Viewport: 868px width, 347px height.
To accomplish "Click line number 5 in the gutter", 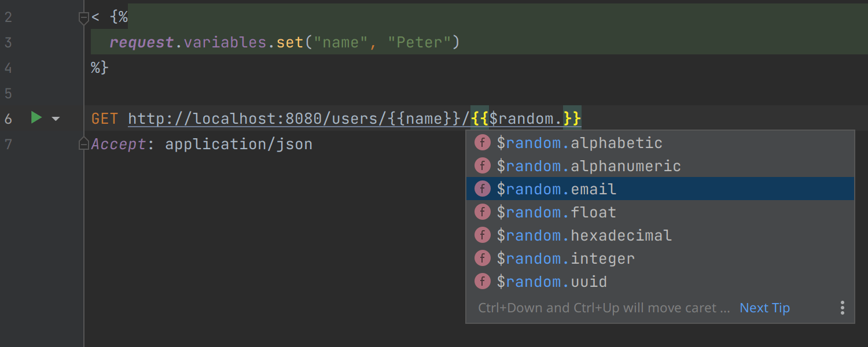I will coord(8,93).
